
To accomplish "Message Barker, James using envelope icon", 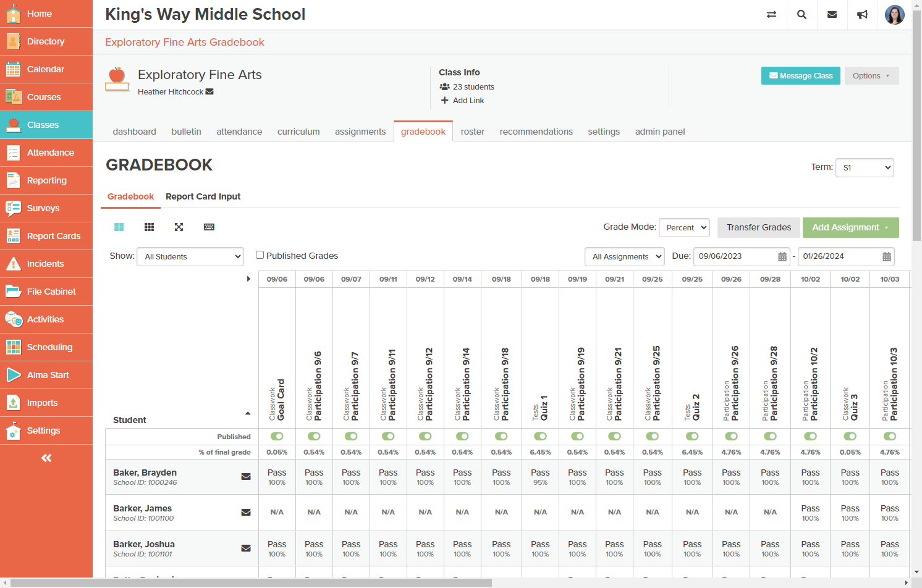I will click(246, 512).
